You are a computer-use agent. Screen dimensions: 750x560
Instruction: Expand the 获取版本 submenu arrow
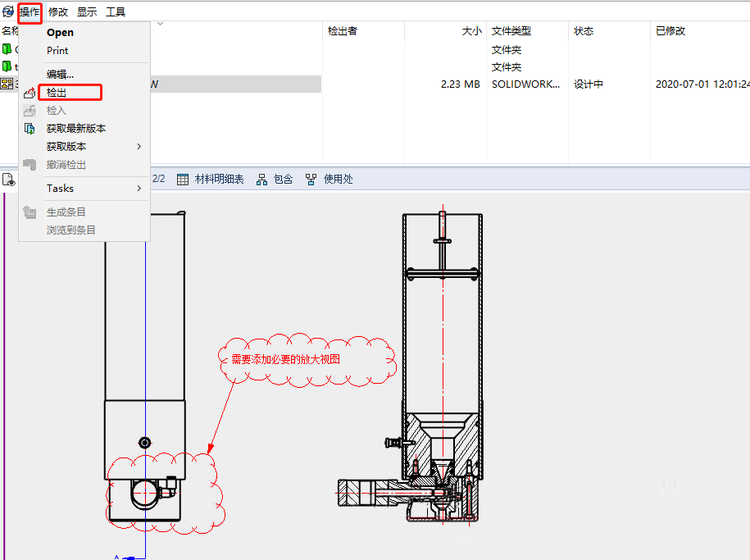coord(139,147)
